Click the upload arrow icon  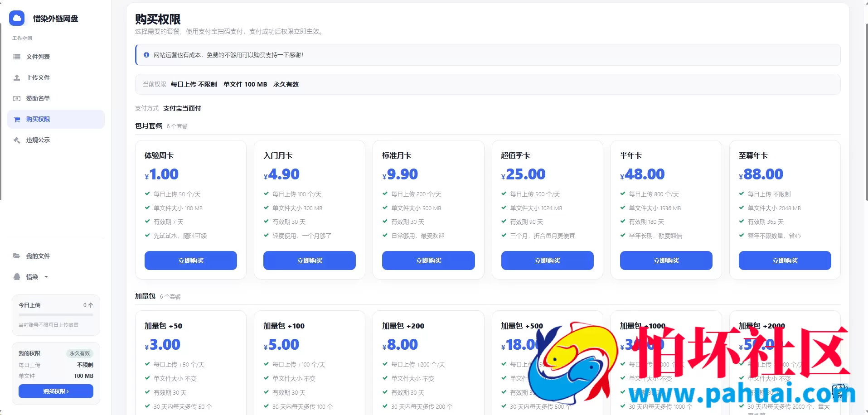pyautogui.click(x=17, y=77)
